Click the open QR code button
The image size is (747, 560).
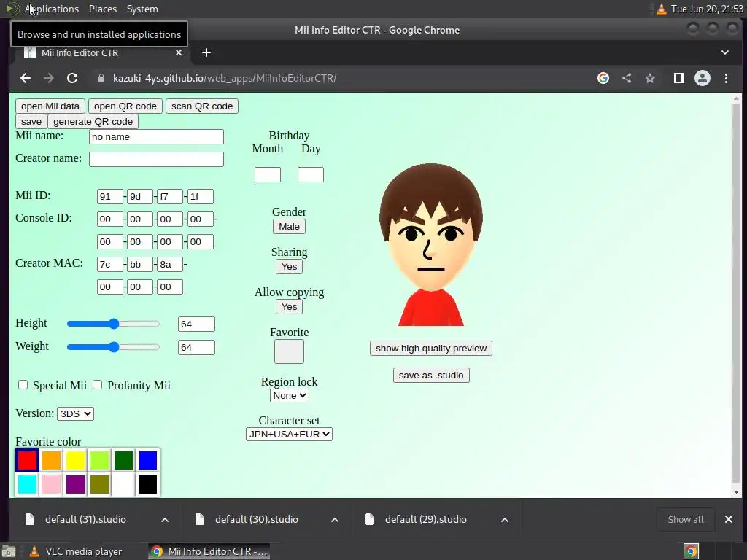(125, 106)
